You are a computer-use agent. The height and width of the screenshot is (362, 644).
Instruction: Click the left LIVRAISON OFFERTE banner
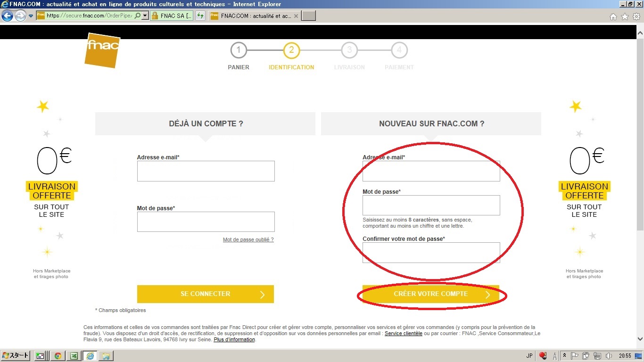click(x=52, y=191)
